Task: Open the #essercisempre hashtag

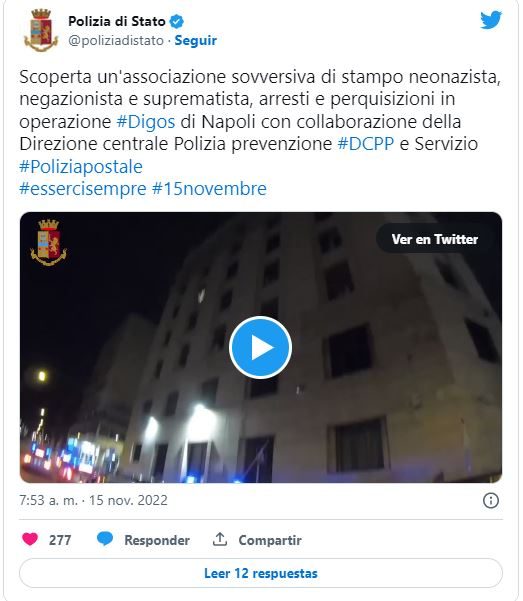Action: [83, 189]
